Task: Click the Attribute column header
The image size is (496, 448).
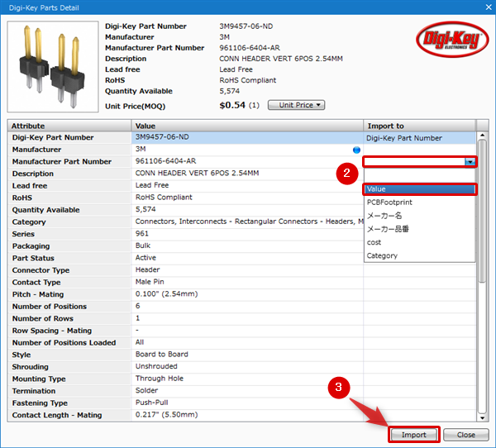Action: pyautogui.click(x=69, y=126)
